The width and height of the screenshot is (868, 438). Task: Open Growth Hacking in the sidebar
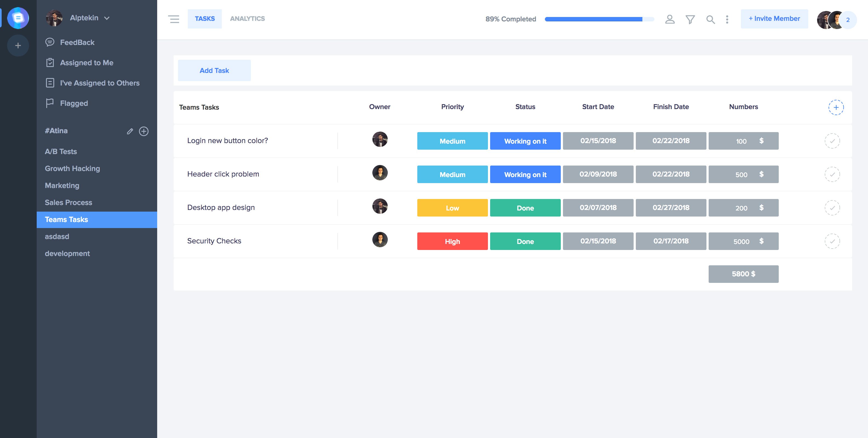(73, 168)
